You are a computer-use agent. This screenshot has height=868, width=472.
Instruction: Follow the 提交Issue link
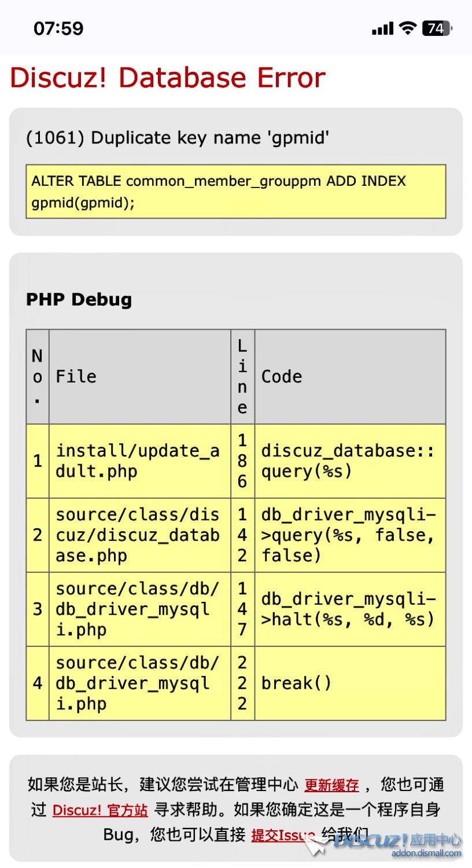(283, 835)
